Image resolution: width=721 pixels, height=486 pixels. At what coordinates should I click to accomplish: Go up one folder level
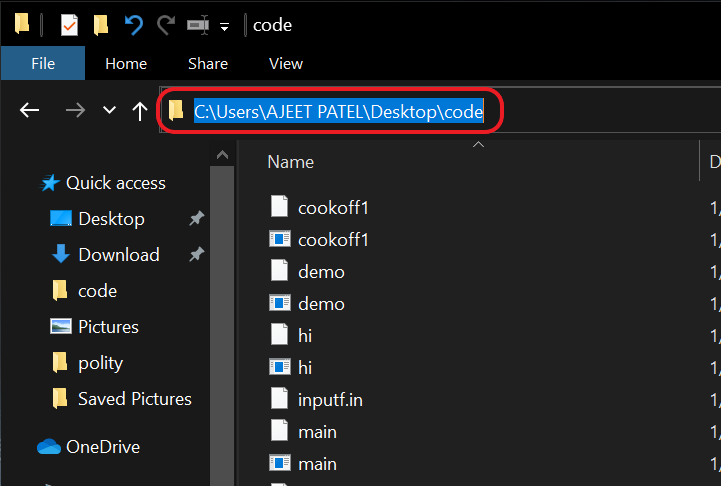pyautogui.click(x=141, y=111)
